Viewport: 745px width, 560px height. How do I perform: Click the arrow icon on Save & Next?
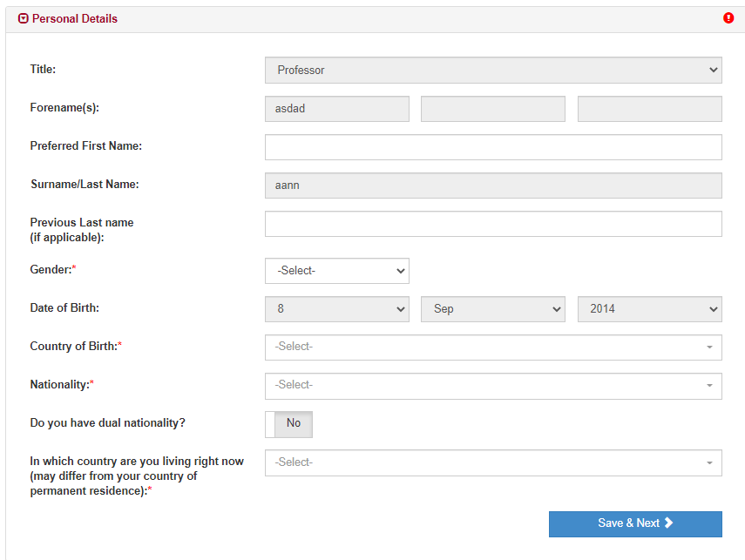669,523
